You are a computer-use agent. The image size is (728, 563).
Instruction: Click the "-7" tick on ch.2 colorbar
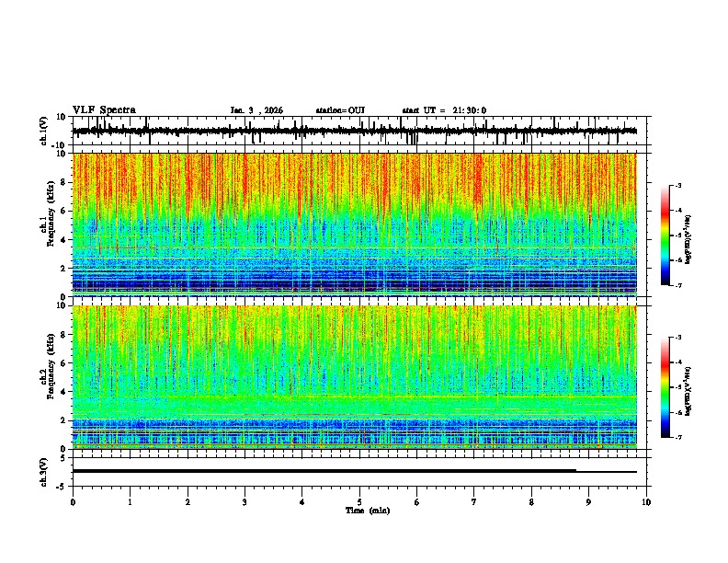pyautogui.click(x=678, y=437)
